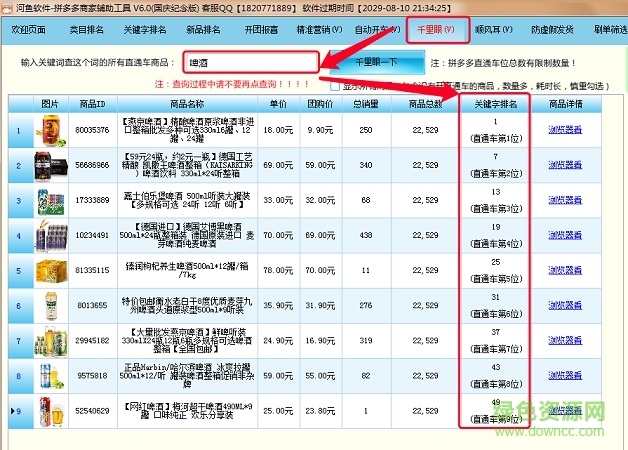This screenshot has height=450, width=628.
Task: Toggle the checkbox below the search box
Action: tap(349, 86)
